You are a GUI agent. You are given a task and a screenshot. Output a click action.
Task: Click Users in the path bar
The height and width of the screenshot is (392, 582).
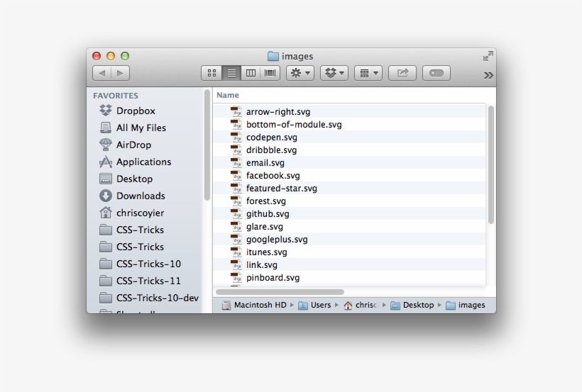(314, 305)
